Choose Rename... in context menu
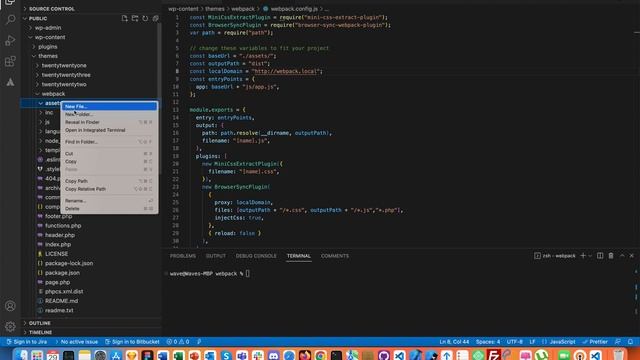The image size is (640, 360). pyautogui.click(x=109, y=201)
